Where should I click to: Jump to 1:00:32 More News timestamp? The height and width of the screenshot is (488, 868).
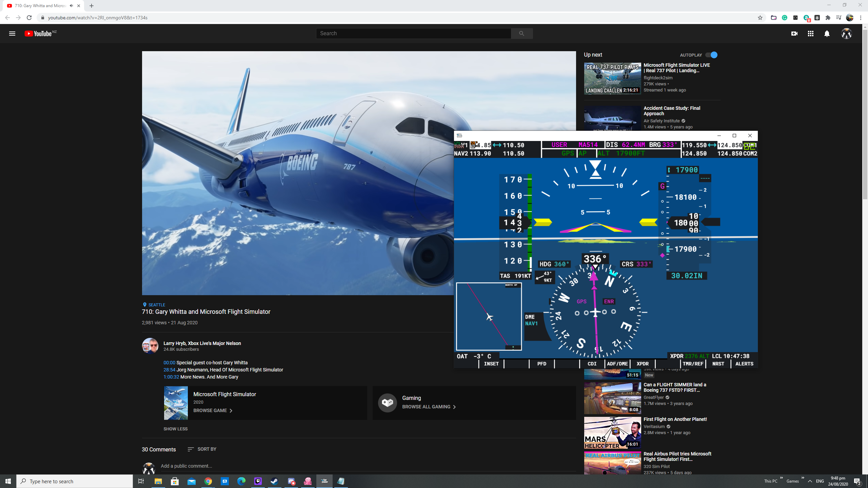171,377
